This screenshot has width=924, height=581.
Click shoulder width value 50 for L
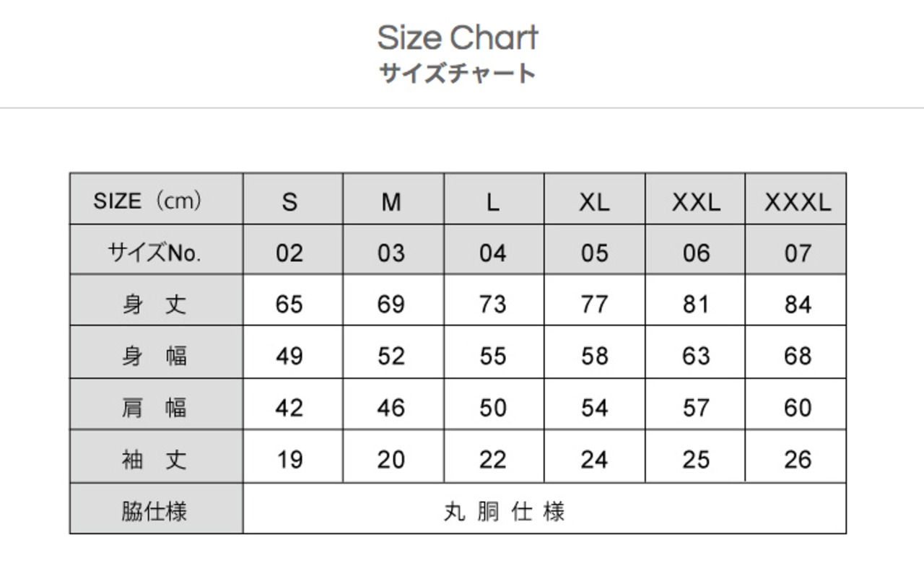pyautogui.click(x=492, y=409)
